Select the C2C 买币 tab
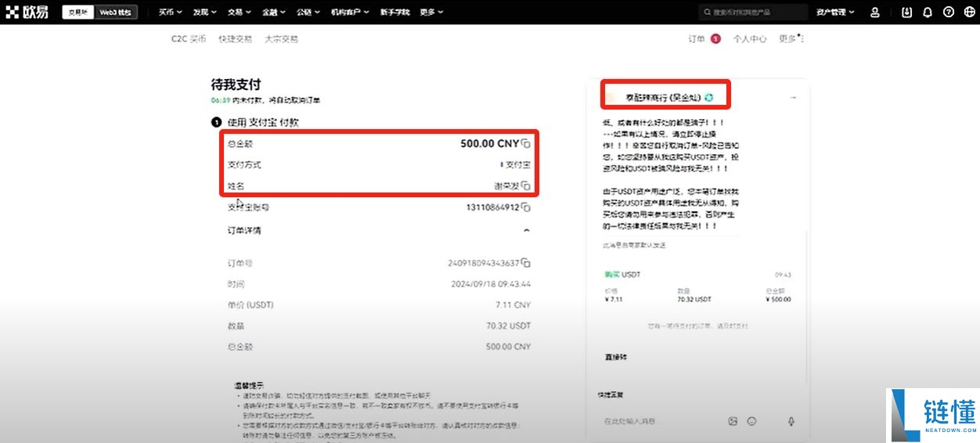Image resolution: width=980 pixels, height=443 pixels. [189, 38]
